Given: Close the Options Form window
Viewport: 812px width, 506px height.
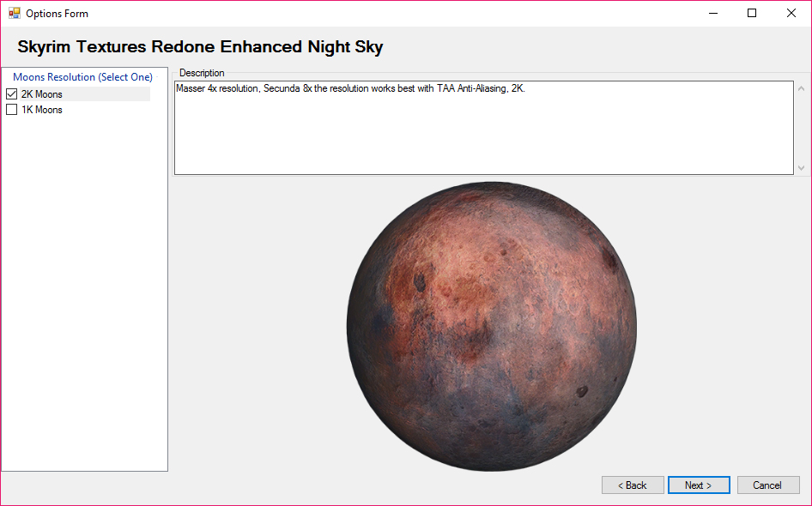Looking at the screenshot, I should (x=791, y=14).
